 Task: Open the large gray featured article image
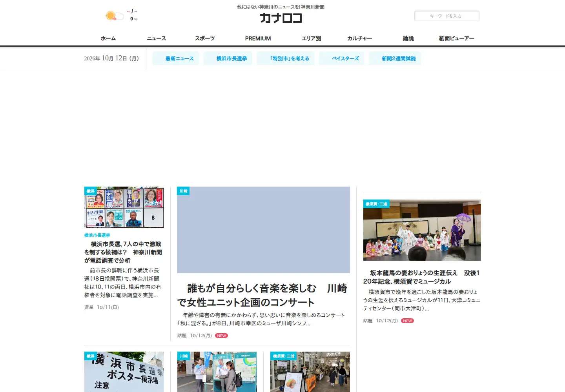click(263, 230)
